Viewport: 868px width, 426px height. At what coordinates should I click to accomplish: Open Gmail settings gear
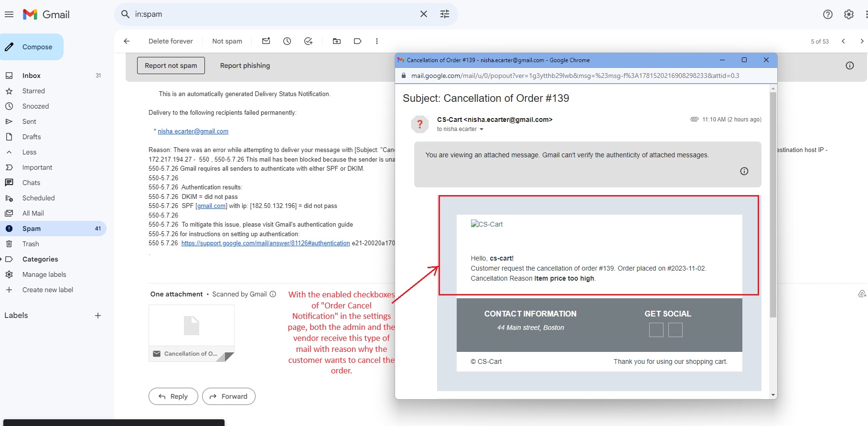click(x=849, y=14)
